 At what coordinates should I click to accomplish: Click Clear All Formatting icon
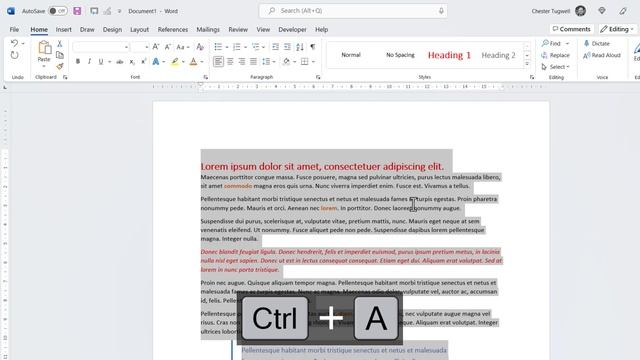[x=200, y=47]
